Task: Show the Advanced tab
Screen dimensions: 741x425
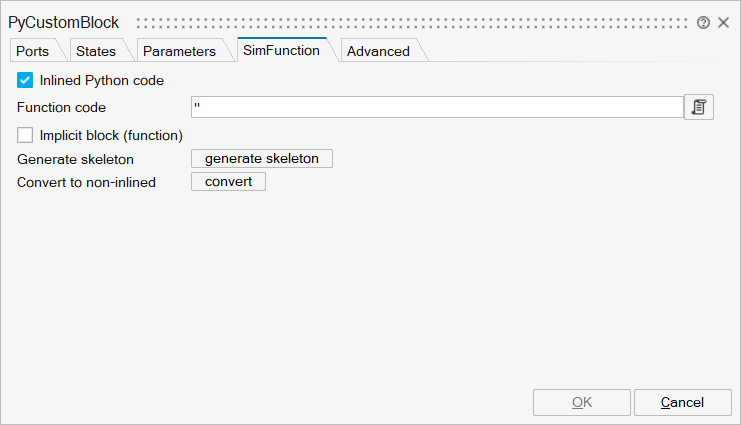Action: (378, 51)
